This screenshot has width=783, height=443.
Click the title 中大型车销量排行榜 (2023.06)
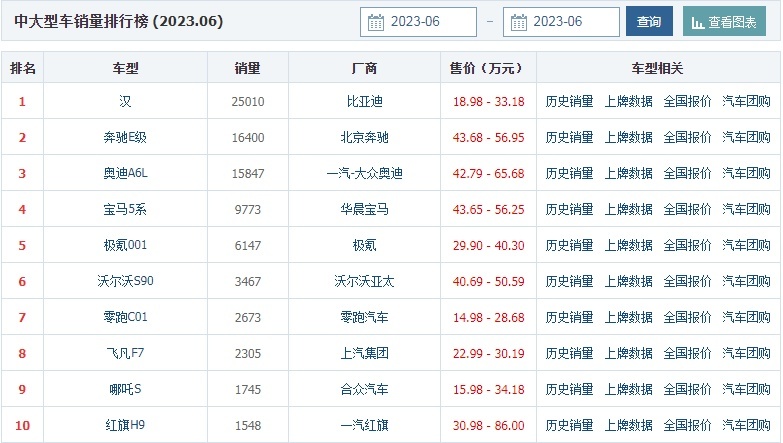(x=119, y=21)
